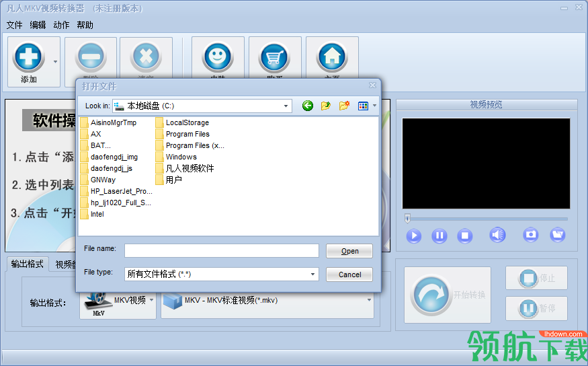Open the dropdown arrow beside 添加
Viewport: 588px width, 366px height.
point(55,62)
